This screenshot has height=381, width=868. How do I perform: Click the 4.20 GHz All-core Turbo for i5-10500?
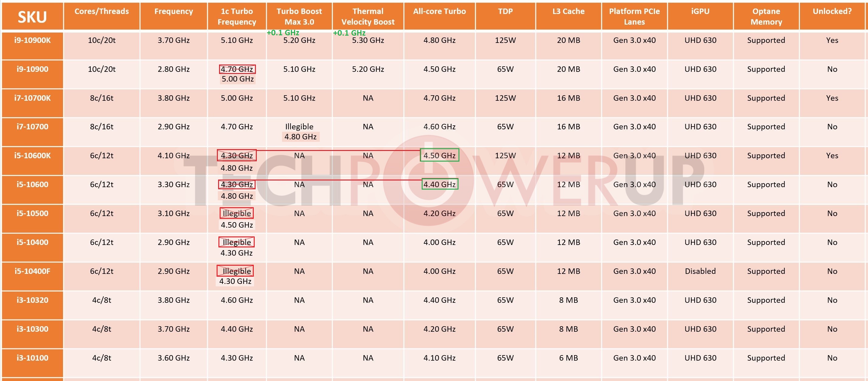[439, 213]
